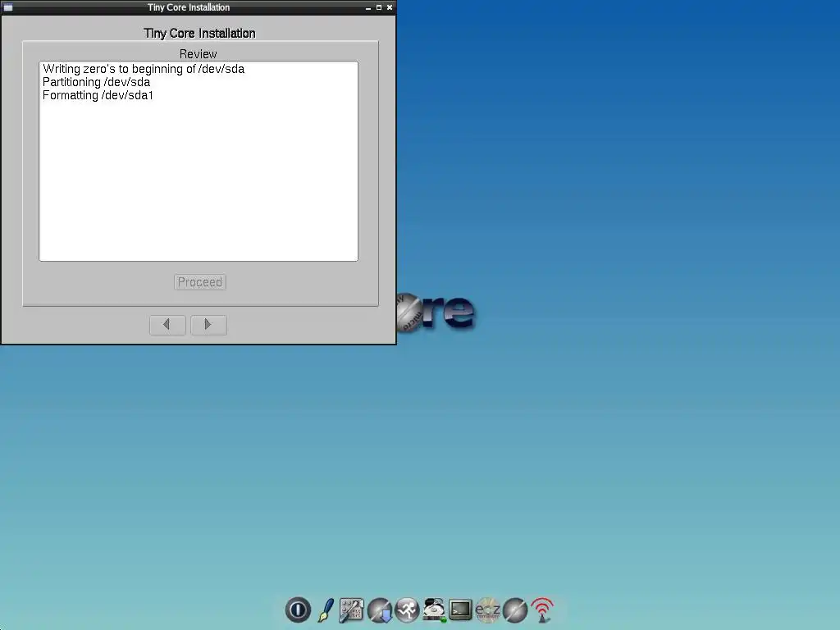Launch the Editor pen icon in dock

coord(325,609)
